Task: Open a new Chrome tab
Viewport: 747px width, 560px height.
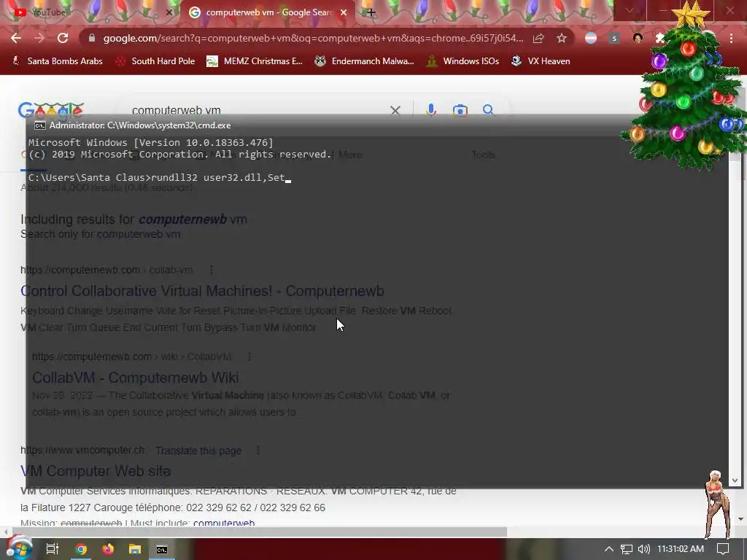Action: 371,12
